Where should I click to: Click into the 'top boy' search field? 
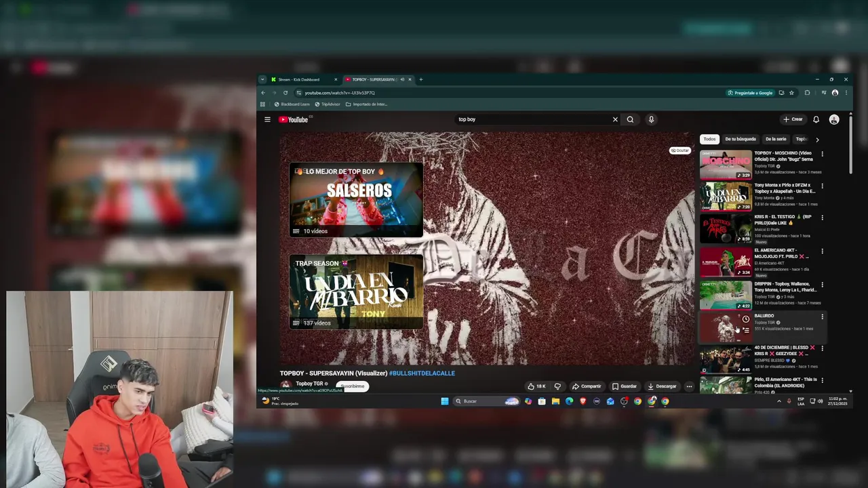tap(532, 119)
